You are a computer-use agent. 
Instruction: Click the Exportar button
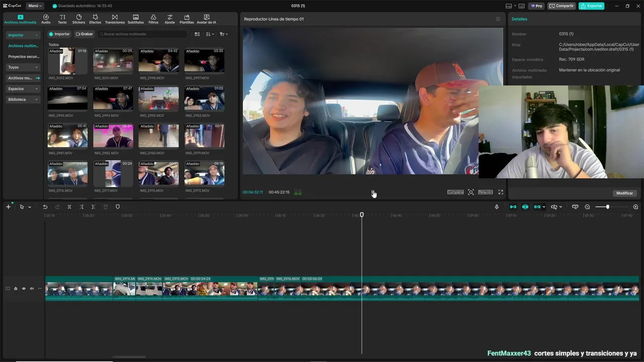592,6
